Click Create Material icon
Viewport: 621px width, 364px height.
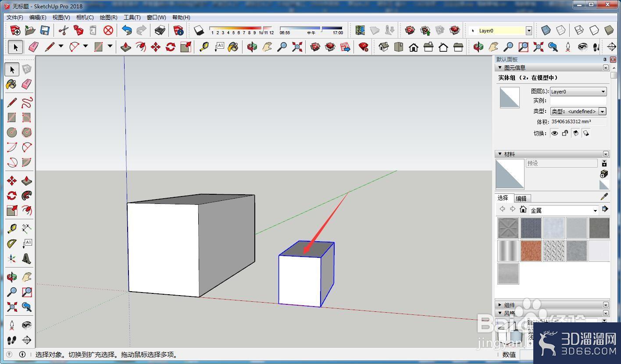[x=604, y=174]
